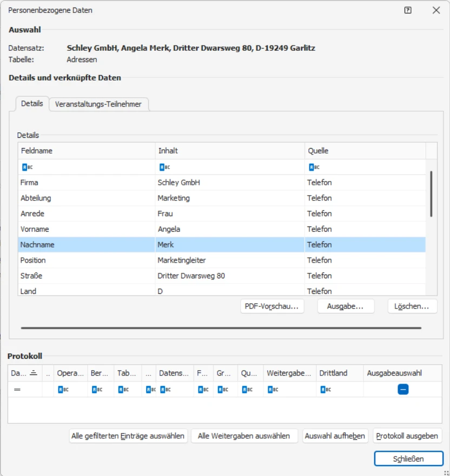450x476 pixels.
Task: Click the F... column header
Action: pyautogui.click(x=203, y=373)
